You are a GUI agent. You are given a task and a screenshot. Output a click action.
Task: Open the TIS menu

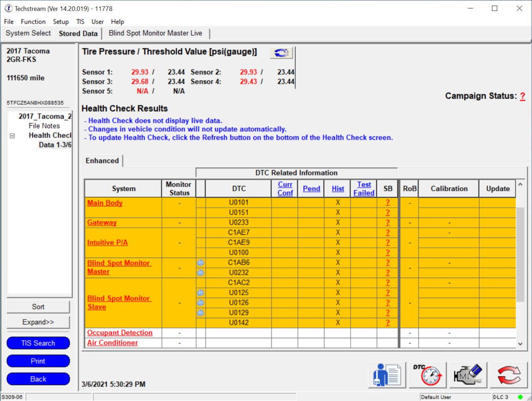(80, 22)
